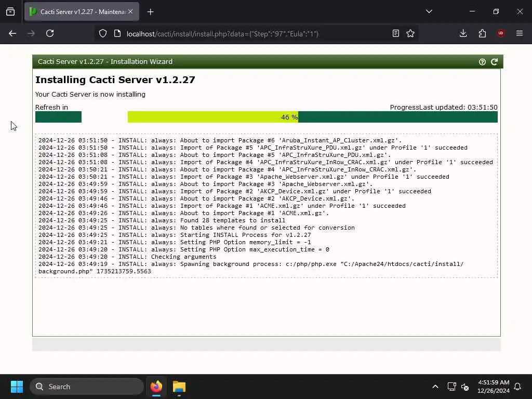Open the clock showing 4:51:59 AM
The image size is (532, 399).
click(x=494, y=387)
